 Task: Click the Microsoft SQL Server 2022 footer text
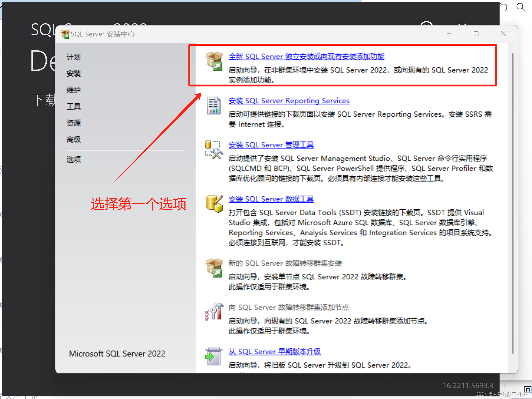point(117,354)
